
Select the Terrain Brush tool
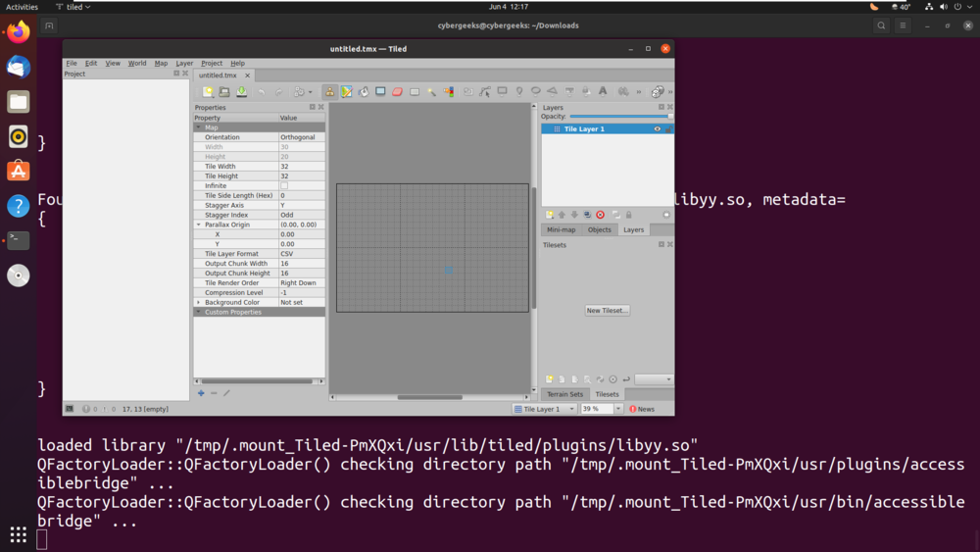point(346,92)
